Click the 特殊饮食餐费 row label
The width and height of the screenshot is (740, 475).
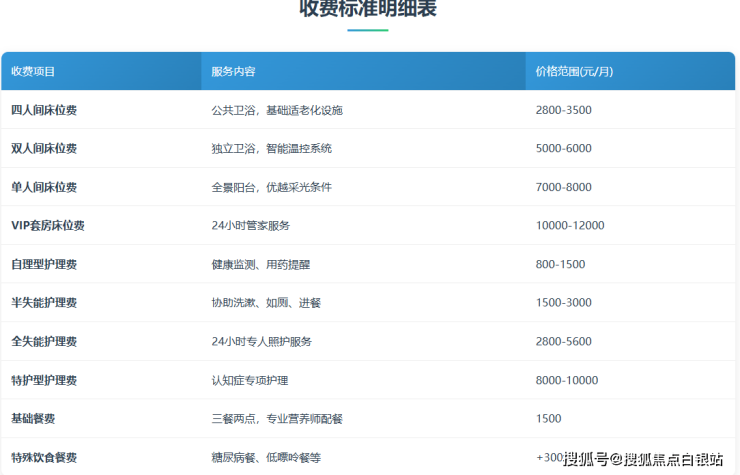pyautogui.click(x=44, y=457)
